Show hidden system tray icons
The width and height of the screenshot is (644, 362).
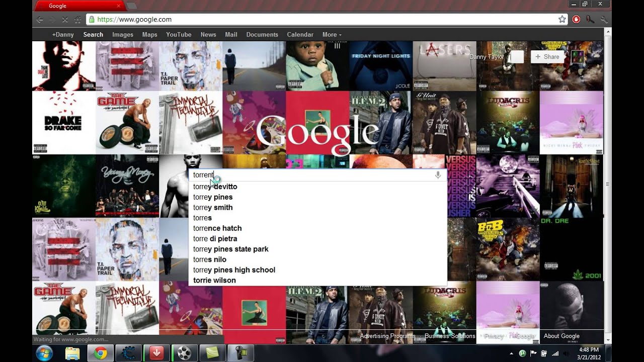point(512,353)
